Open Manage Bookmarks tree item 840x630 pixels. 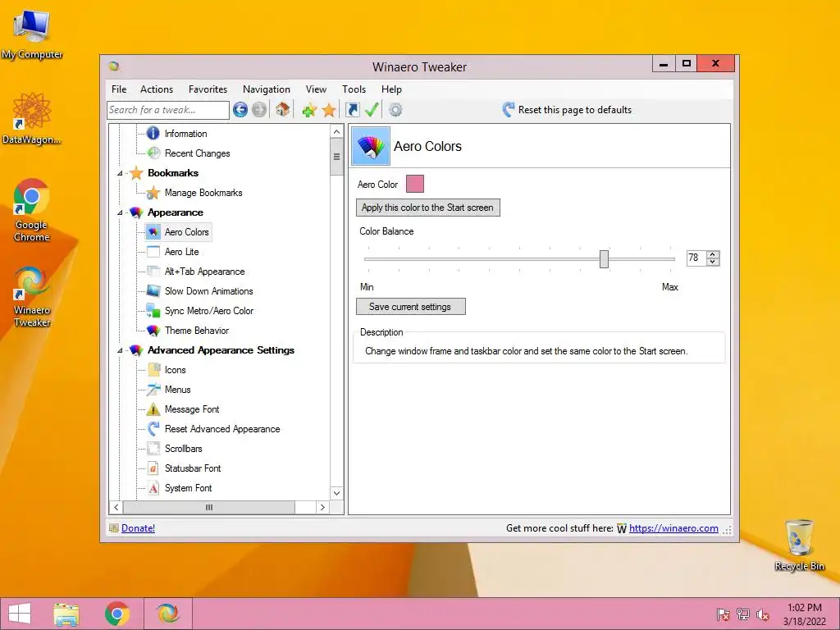203,193
